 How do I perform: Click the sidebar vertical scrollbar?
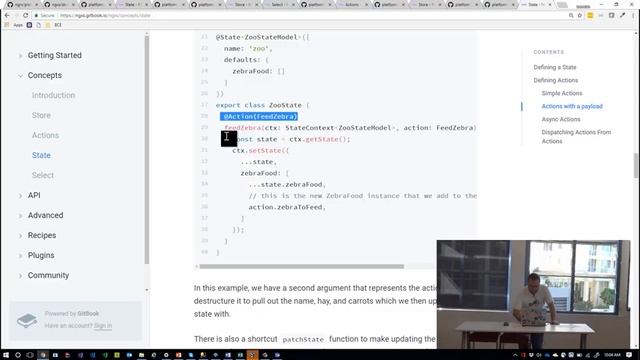point(147,150)
